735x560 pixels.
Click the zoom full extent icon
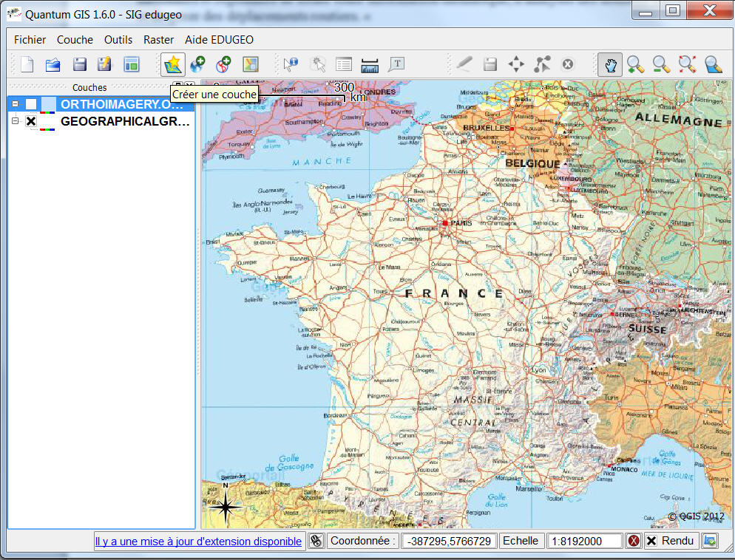[687, 64]
